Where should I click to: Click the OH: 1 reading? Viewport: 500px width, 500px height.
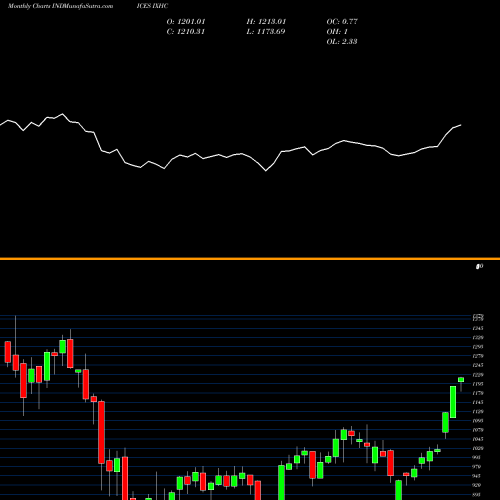(337, 32)
